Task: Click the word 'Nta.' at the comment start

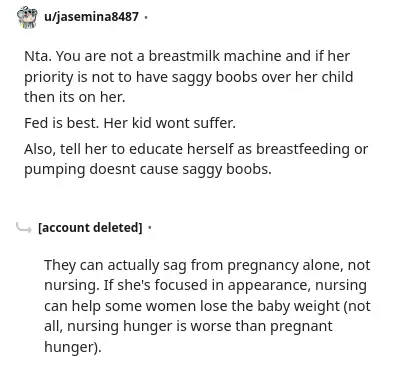Action: tap(38, 56)
